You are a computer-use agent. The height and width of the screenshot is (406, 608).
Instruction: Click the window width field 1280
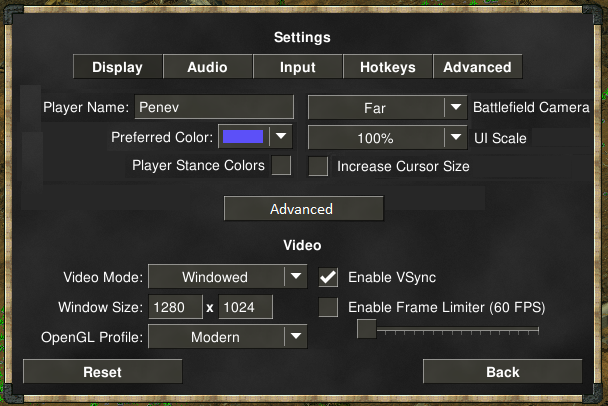(175, 307)
